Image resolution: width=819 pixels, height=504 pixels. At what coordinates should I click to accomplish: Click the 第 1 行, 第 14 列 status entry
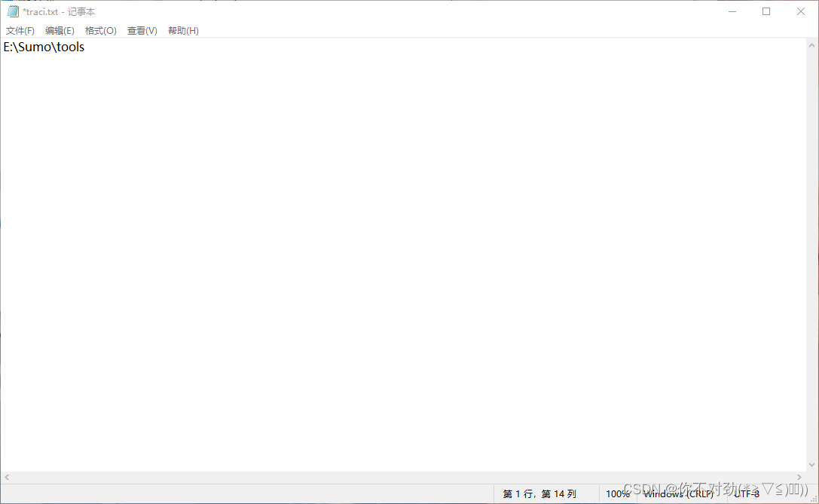[539, 493]
